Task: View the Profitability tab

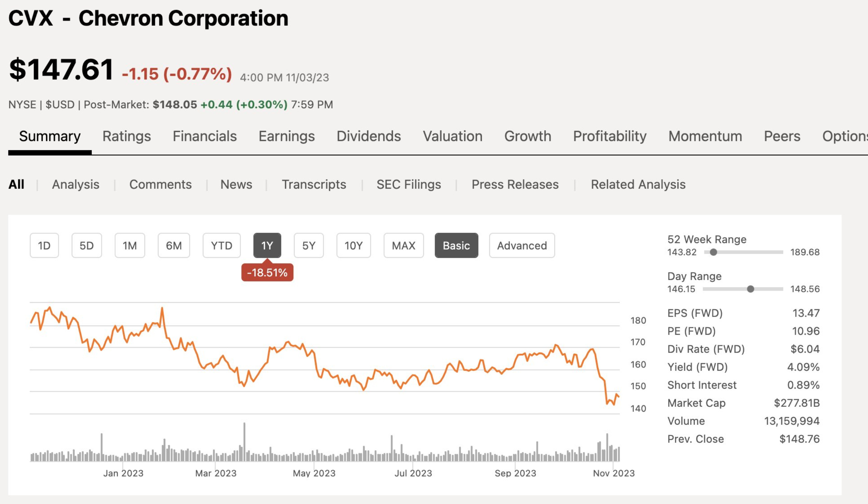Action: click(x=610, y=136)
